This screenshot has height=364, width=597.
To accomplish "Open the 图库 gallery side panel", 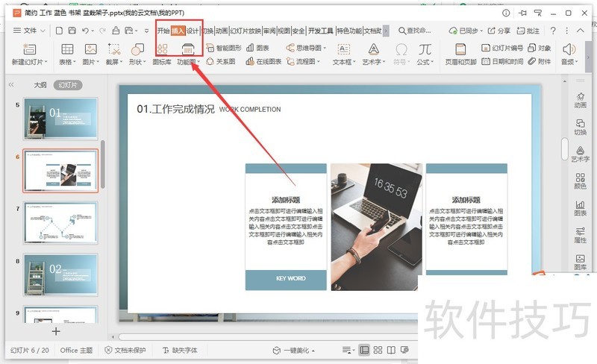I will (x=580, y=262).
